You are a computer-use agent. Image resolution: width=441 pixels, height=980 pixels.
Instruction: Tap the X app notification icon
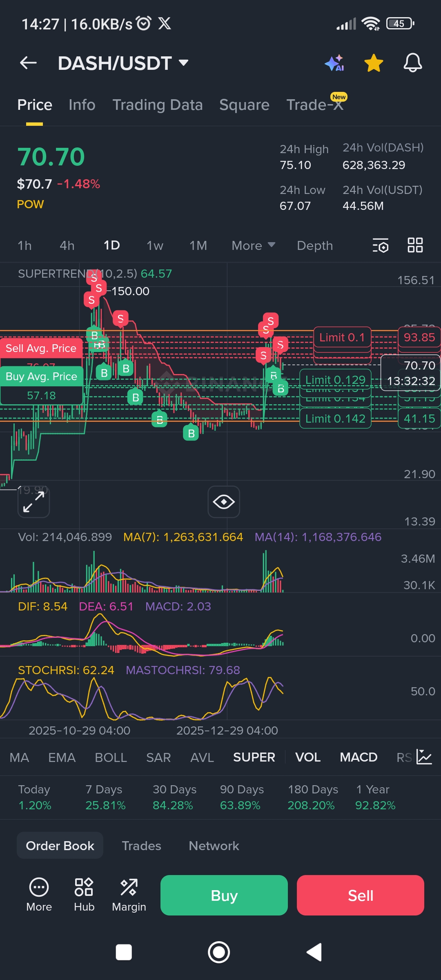tap(165, 23)
